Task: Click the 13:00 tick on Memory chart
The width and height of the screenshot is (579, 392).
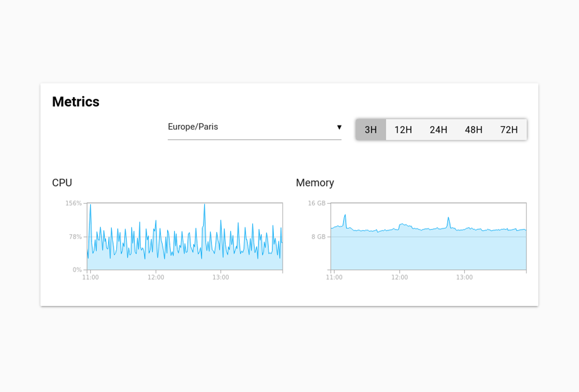Action: point(464,277)
